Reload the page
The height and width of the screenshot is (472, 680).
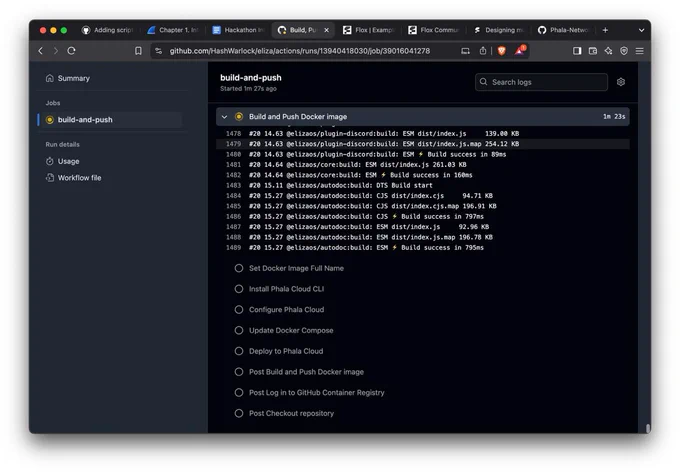72,51
